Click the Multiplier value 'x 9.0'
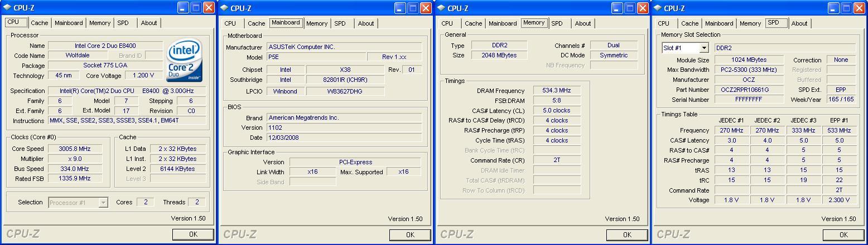868x245 pixels. [x=75, y=159]
